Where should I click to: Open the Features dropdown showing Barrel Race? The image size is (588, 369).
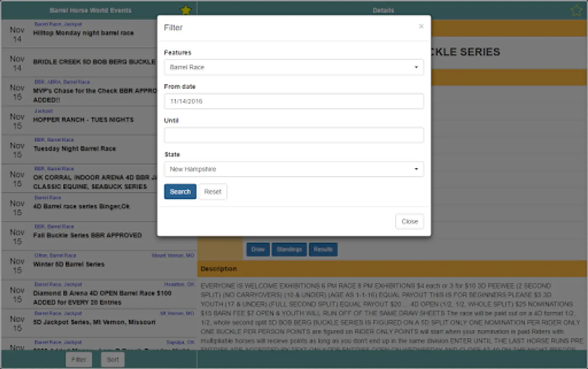(294, 67)
